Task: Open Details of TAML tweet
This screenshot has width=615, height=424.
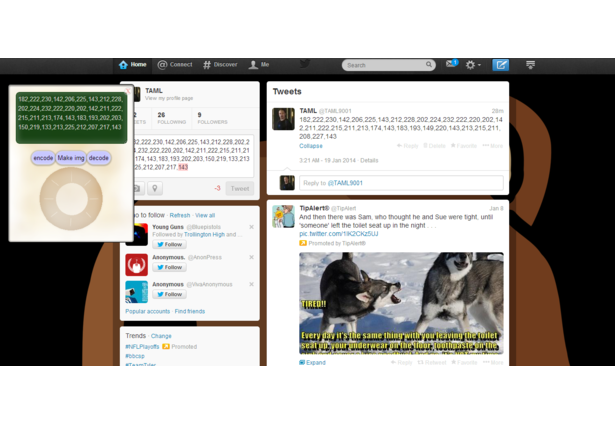Action: 369,160
